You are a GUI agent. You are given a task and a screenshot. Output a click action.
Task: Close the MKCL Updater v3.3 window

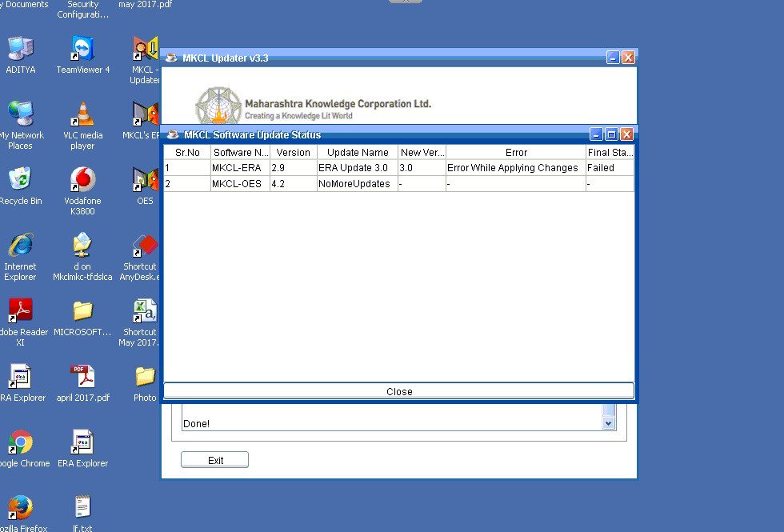(x=629, y=58)
